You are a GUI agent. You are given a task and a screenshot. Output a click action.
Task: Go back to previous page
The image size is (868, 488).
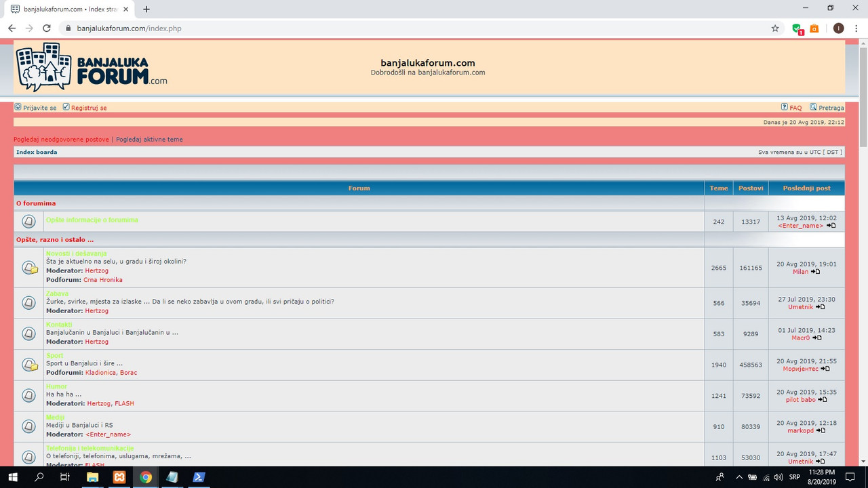pyautogui.click(x=12, y=28)
